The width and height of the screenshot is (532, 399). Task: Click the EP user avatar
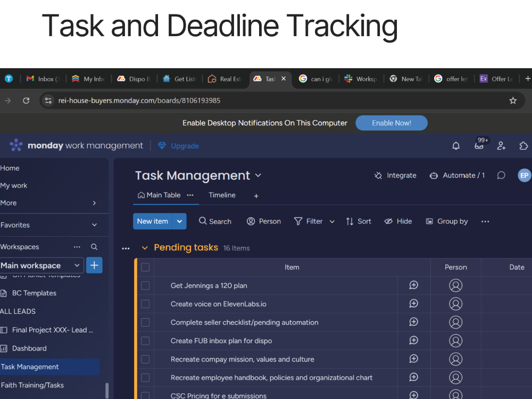pos(524,176)
